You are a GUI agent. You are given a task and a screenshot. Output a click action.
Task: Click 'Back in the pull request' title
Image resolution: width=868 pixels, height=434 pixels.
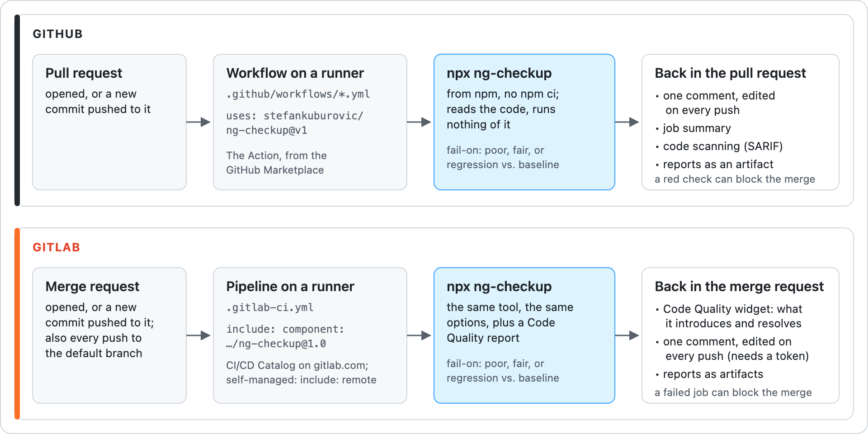(730, 73)
